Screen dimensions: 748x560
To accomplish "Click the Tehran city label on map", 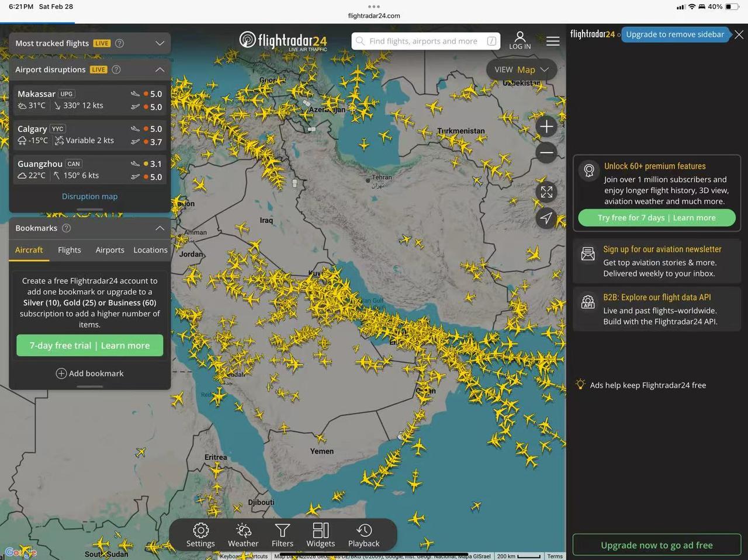I will (x=382, y=177).
